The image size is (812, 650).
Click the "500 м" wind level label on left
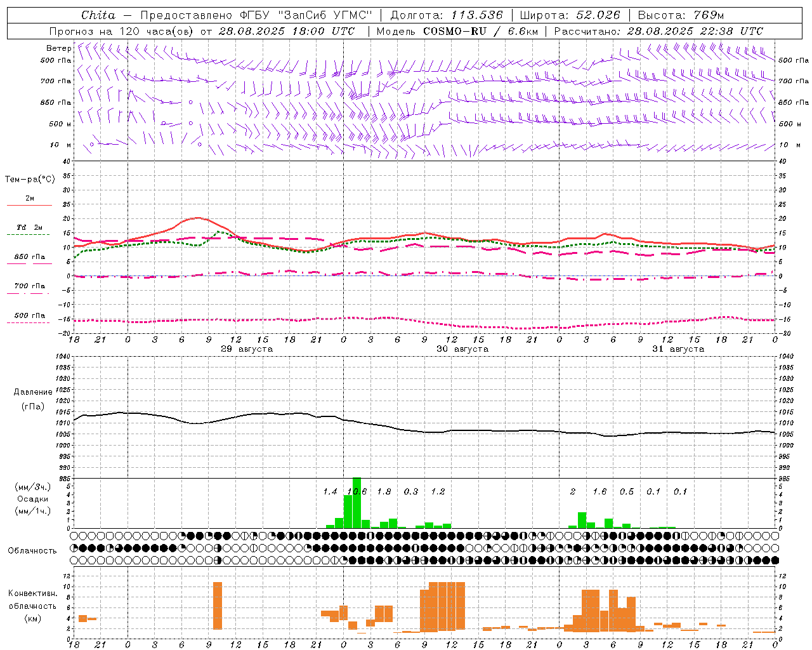61,124
